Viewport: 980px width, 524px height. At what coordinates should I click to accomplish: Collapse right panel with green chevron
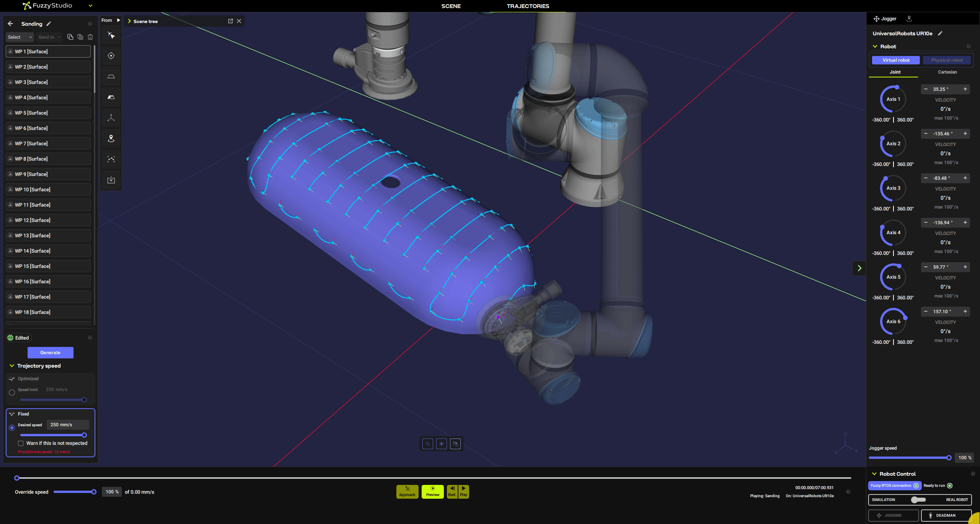pyautogui.click(x=859, y=268)
